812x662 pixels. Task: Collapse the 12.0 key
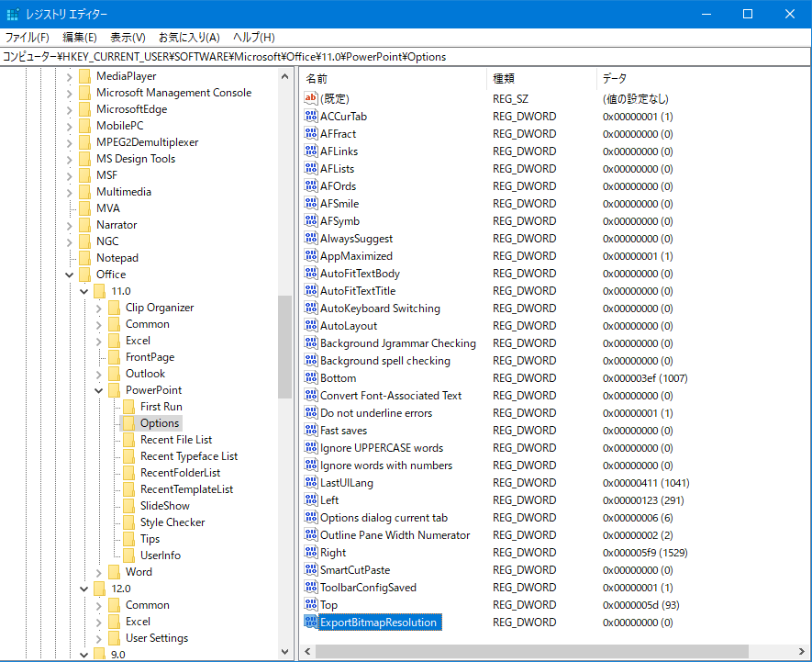[x=83, y=589]
